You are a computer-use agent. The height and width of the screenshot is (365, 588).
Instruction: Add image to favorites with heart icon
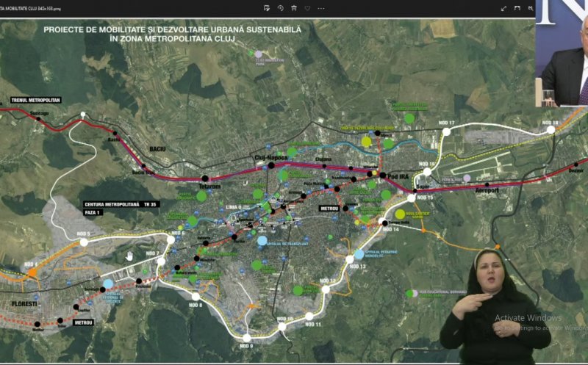coord(307,8)
